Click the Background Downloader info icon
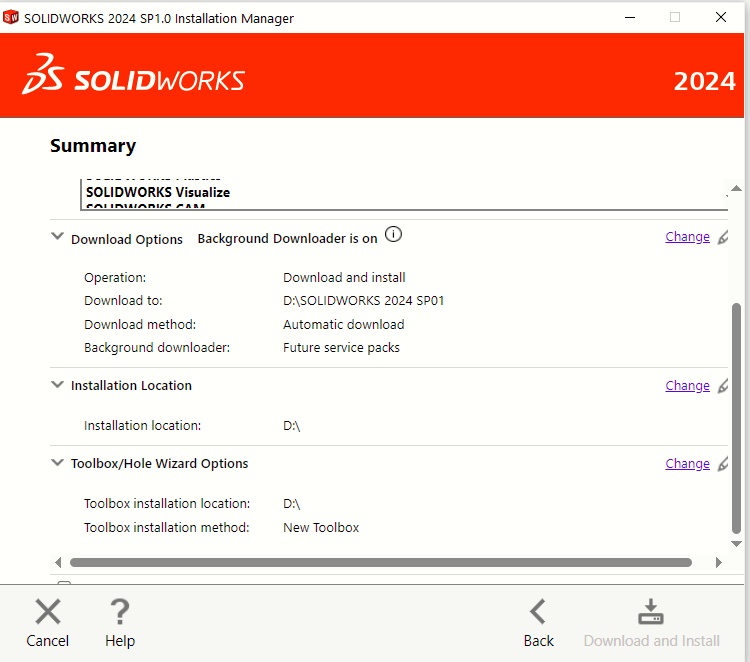The width and height of the screenshot is (750, 662). pyautogui.click(x=394, y=235)
